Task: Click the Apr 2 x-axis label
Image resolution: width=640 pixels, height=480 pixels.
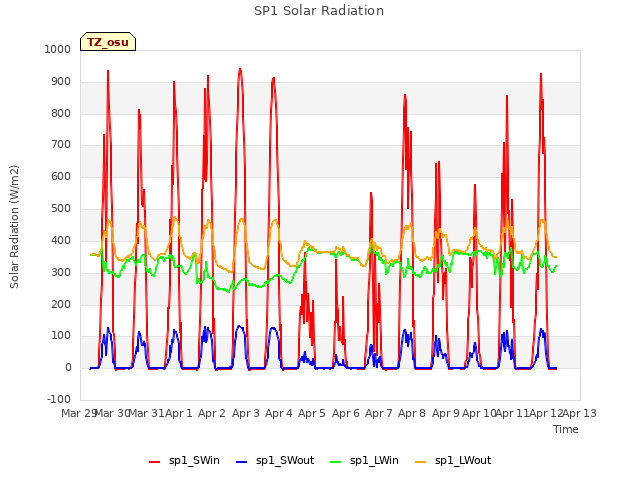Action: 212,413
